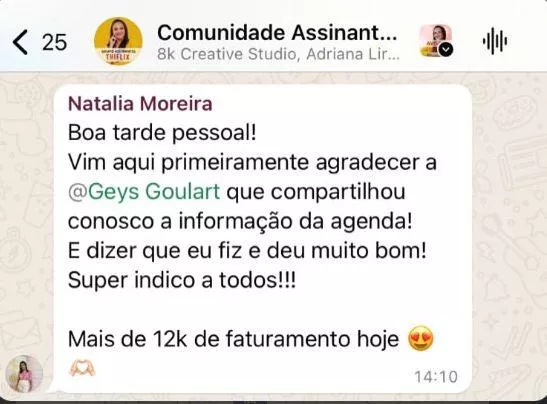Click the "Mais de 12k de faturamento hoje" text

233,339
